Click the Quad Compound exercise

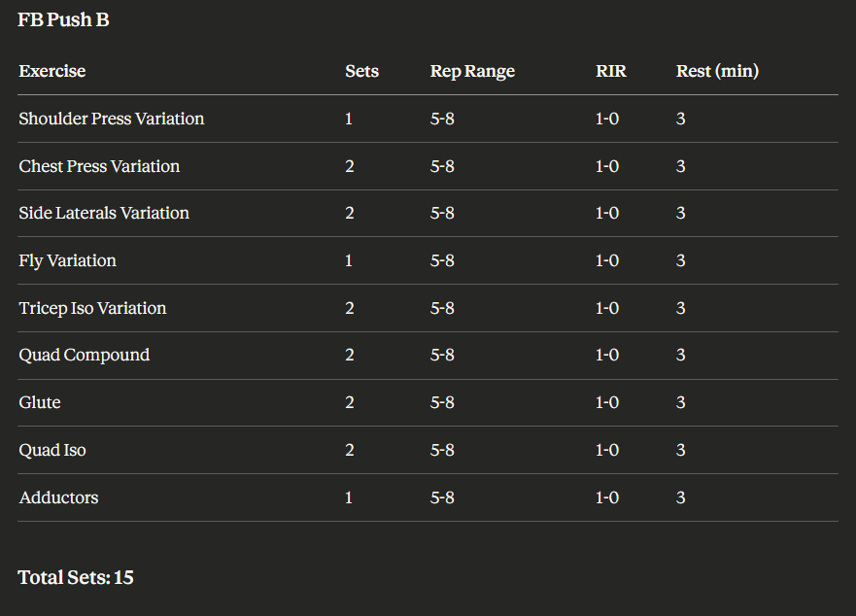tap(85, 355)
